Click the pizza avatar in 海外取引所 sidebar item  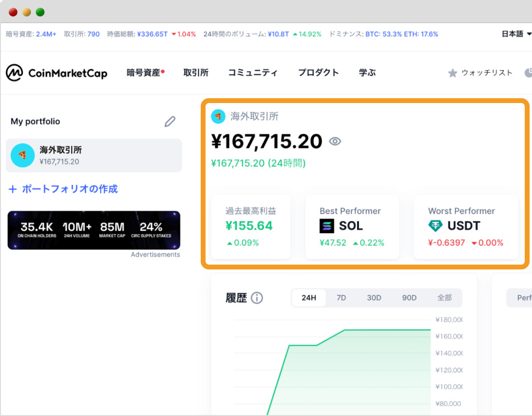click(x=22, y=155)
